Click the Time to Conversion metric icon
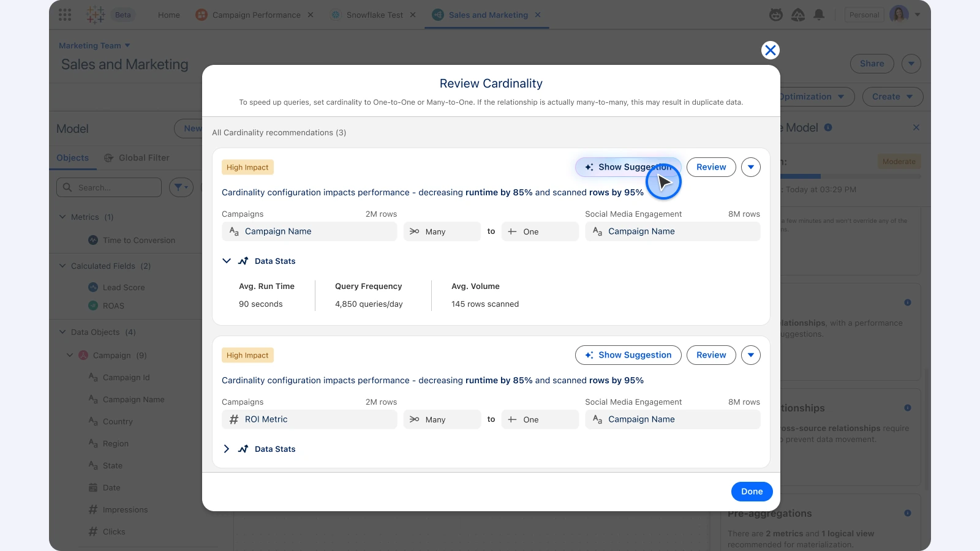The image size is (980, 551). pyautogui.click(x=93, y=240)
